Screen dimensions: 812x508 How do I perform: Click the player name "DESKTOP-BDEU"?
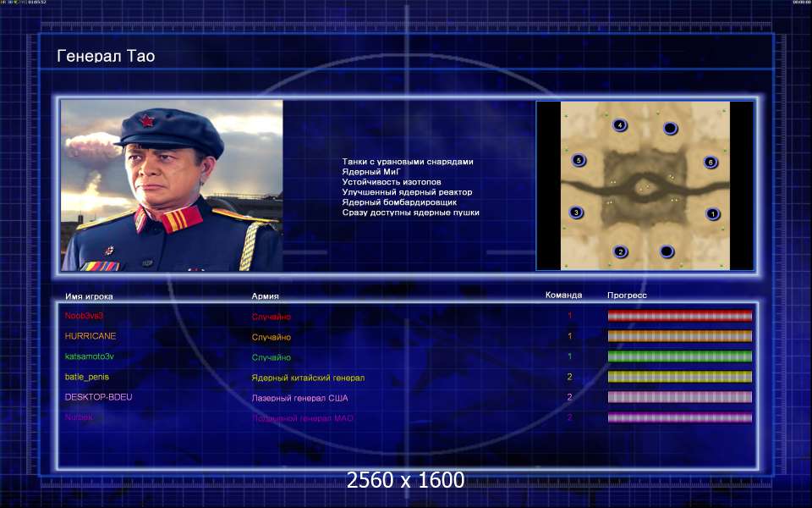98,397
